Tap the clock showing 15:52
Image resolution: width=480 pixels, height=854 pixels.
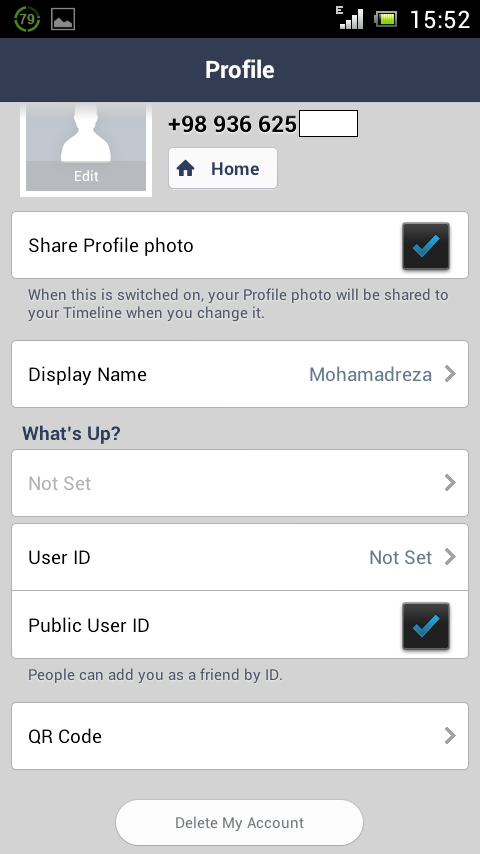coord(439,20)
